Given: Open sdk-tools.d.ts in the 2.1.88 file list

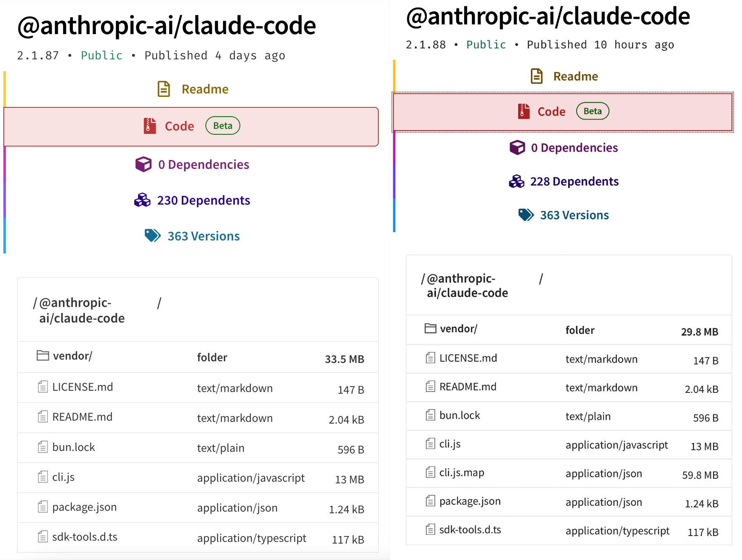Looking at the screenshot, I should point(470,530).
